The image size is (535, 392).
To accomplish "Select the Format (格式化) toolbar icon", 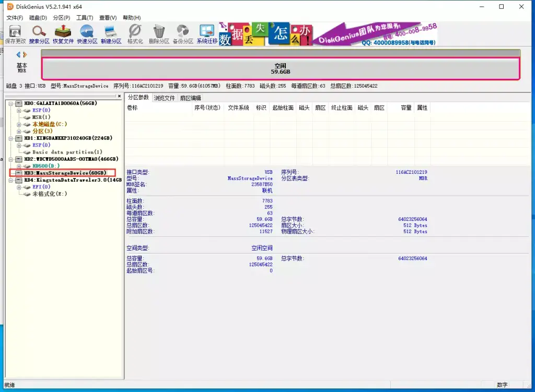I will [x=135, y=34].
